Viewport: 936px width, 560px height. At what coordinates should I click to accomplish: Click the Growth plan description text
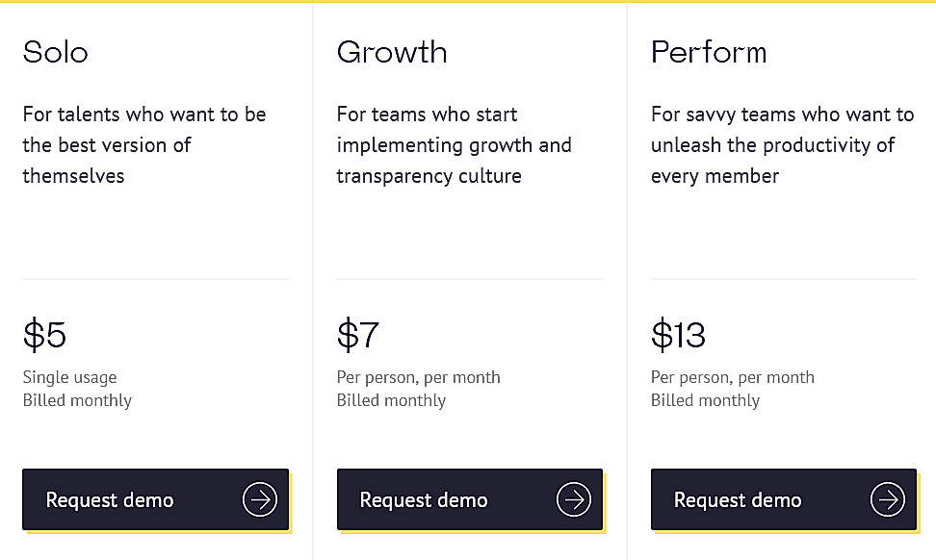coord(454,144)
